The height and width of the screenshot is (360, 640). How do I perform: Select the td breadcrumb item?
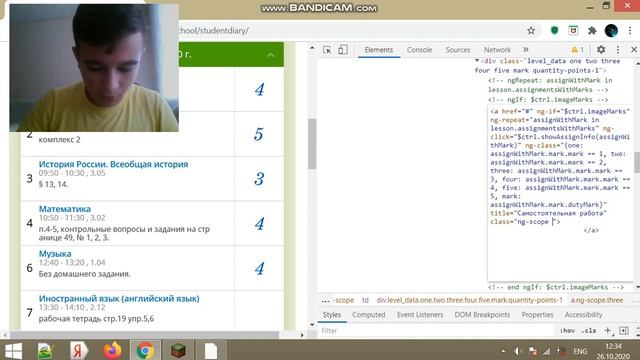click(x=365, y=300)
